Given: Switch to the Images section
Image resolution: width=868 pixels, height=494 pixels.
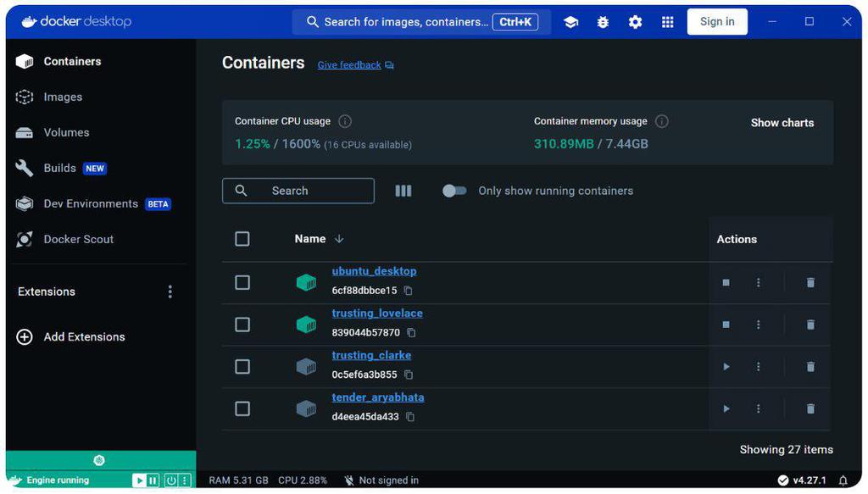Looking at the screenshot, I should 60,97.
